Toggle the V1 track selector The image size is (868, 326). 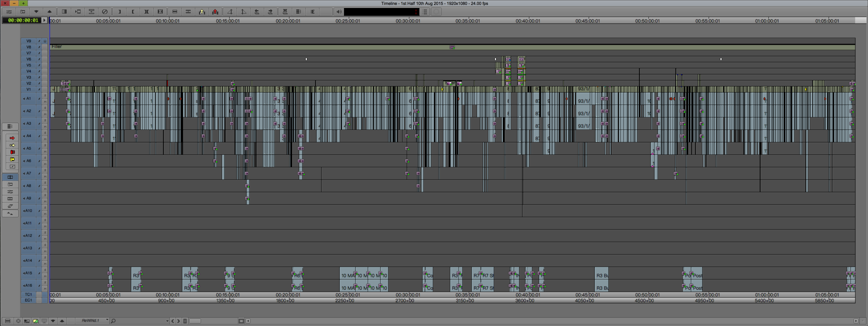pyautogui.click(x=29, y=89)
